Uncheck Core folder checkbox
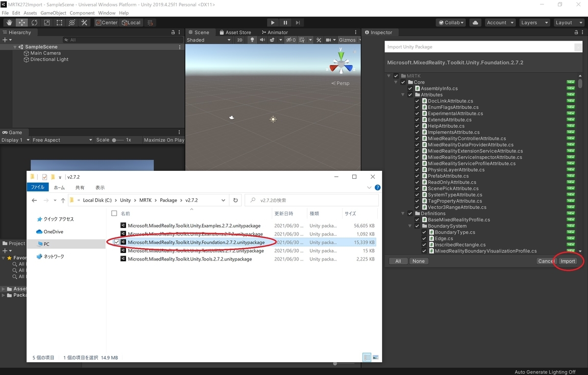Viewport: 588px width, 375px height. point(403,82)
